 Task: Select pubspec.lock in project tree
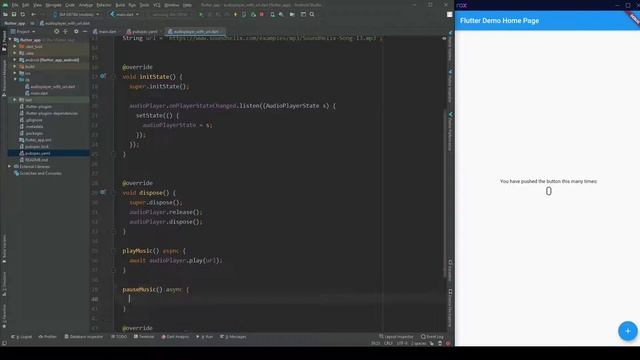pyautogui.click(x=34, y=147)
